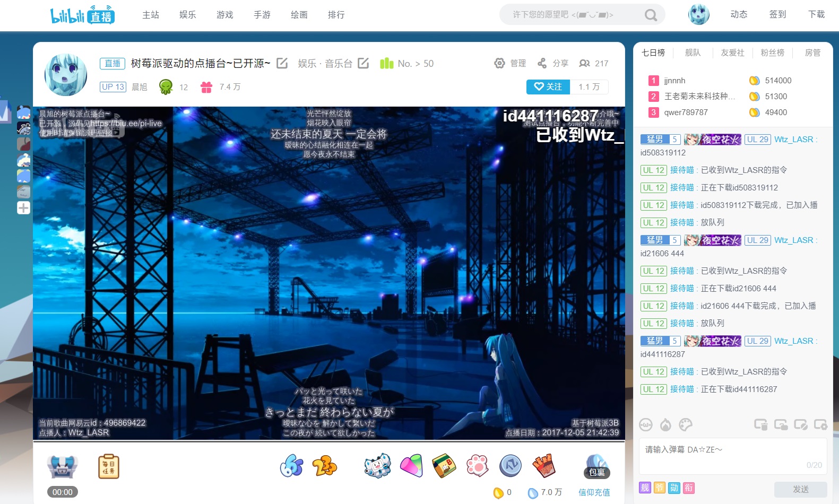
Task: Click user jjnnnh in ranking
Action: pos(674,81)
